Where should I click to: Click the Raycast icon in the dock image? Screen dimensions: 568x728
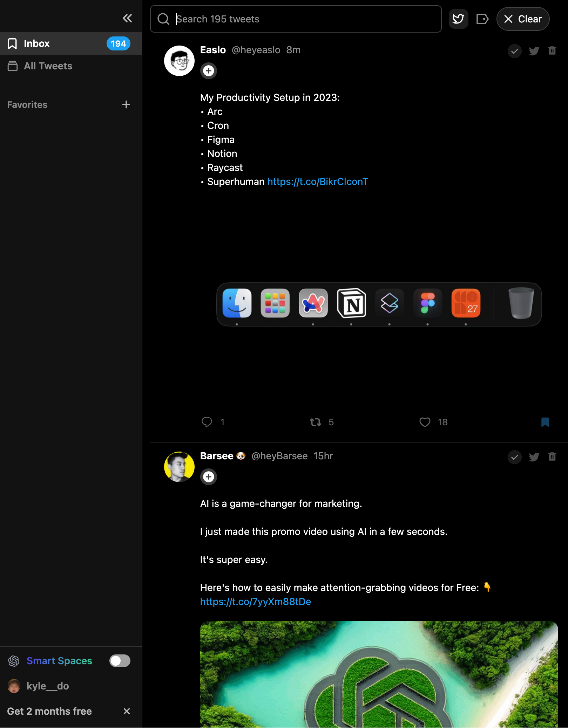coord(390,303)
